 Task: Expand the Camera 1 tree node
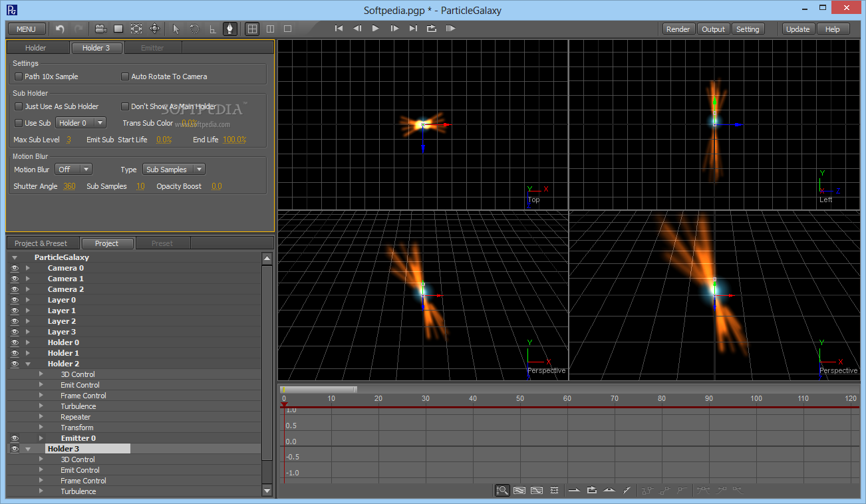coord(28,279)
